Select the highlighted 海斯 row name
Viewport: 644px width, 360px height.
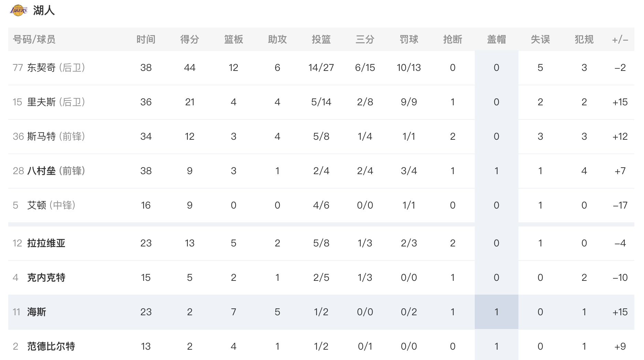point(36,312)
